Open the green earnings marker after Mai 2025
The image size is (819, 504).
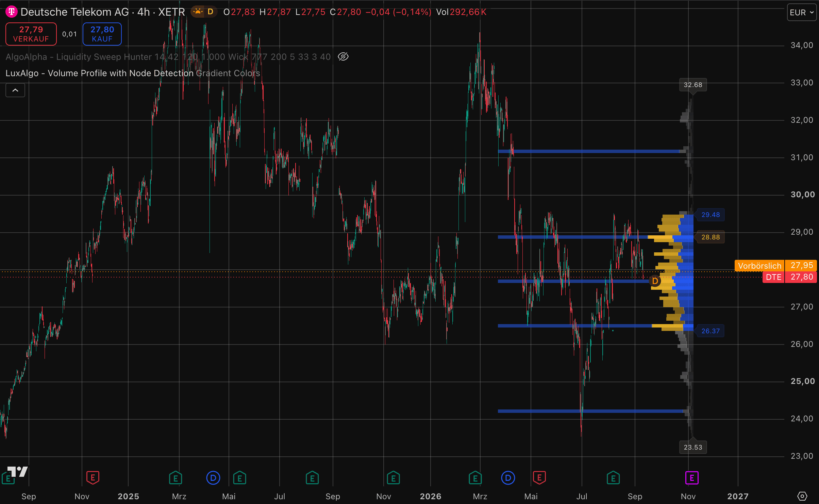tap(240, 478)
